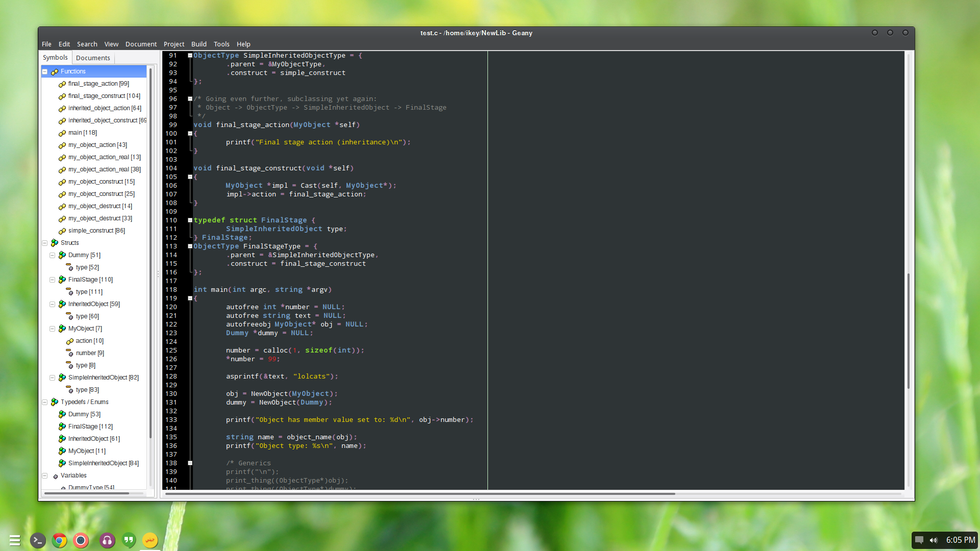Collapse the Variables tree group
This screenshot has height=551, width=980.
(45, 475)
